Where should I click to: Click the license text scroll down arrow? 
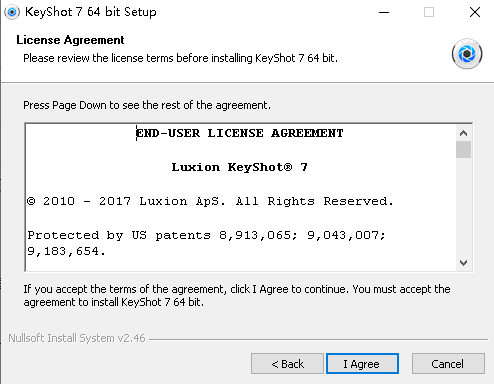click(x=463, y=263)
